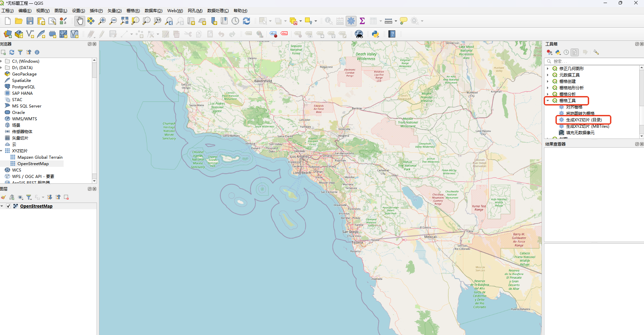Open the measure tool dropdown arrow

click(x=396, y=21)
